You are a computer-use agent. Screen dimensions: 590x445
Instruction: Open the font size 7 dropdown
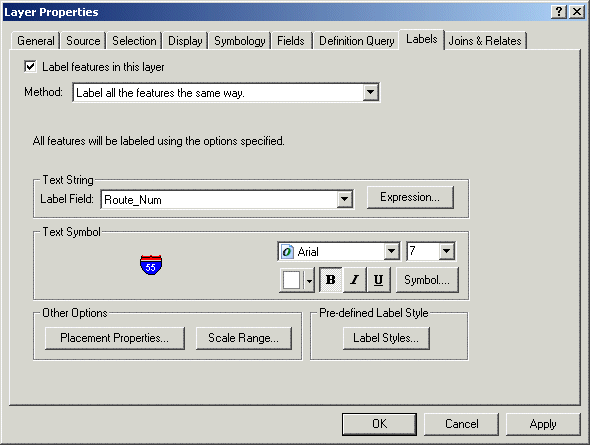(x=447, y=251)
